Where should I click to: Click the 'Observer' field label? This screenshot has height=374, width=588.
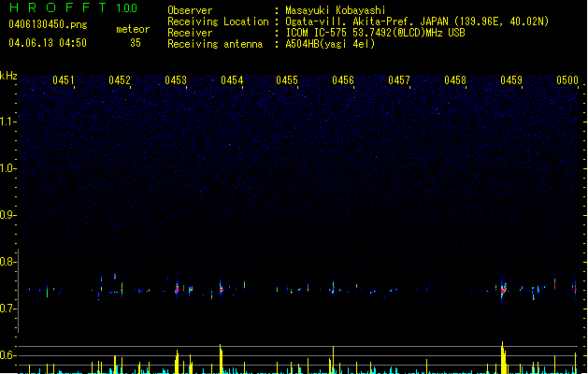(x=190, y=10)
